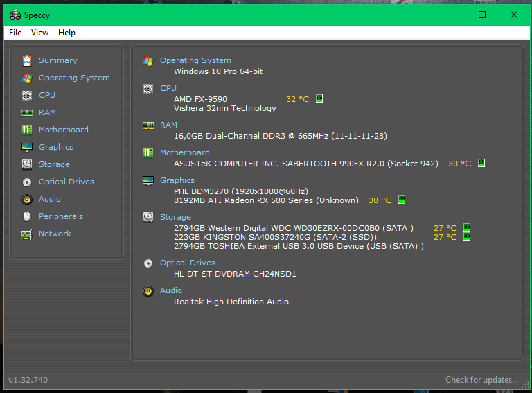The height and width of the screenshot is (393, 532).
Task: Open Network section in sidebar
Action: pos(55,234)
